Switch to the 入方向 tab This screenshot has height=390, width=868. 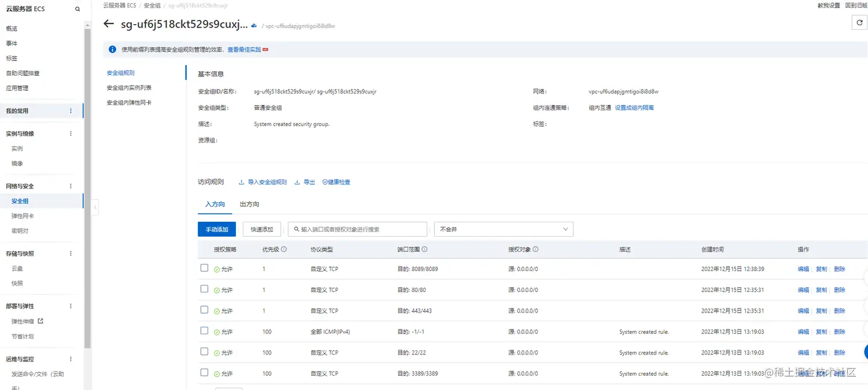tap(215, 204)
